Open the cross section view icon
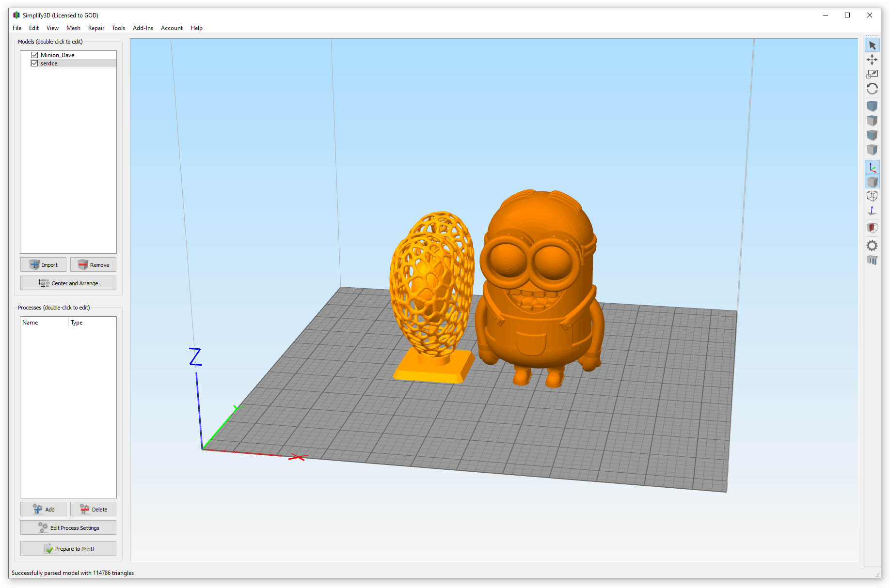The image size is (890, 588). (x=872, y=227)
